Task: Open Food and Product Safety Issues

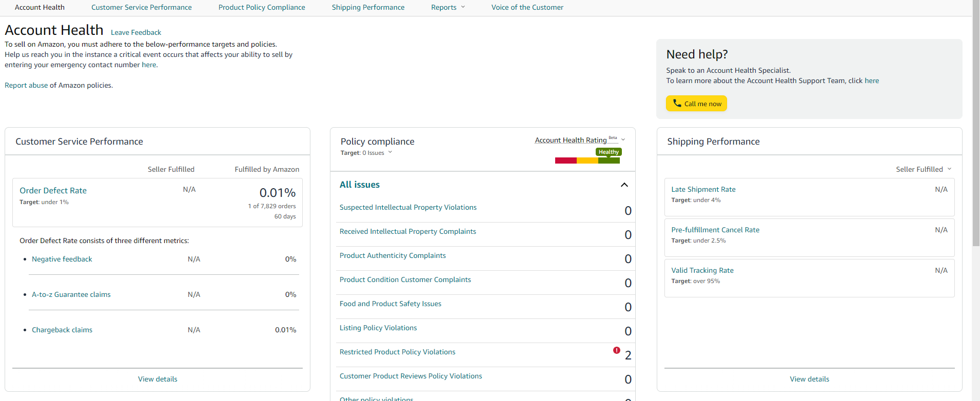Action: pyautogui.click(x=390, y=304)
